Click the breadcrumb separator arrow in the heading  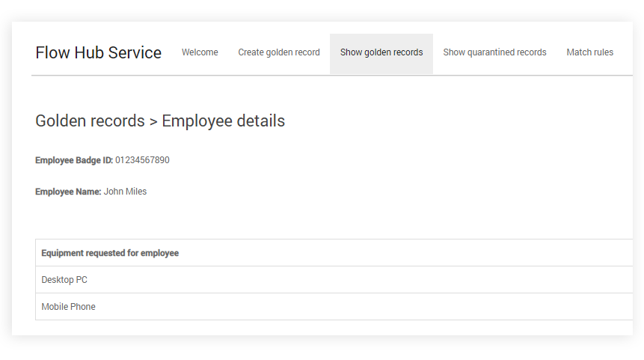(153, 121)
